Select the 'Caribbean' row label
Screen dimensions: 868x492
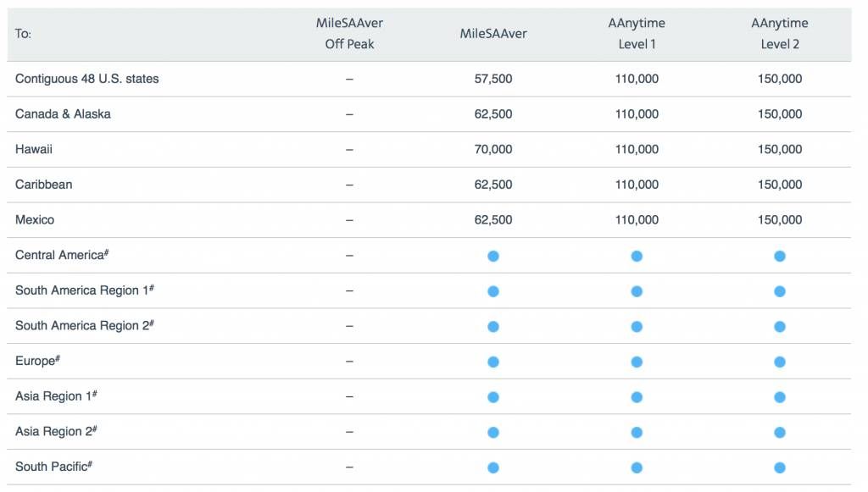(44, 185)
